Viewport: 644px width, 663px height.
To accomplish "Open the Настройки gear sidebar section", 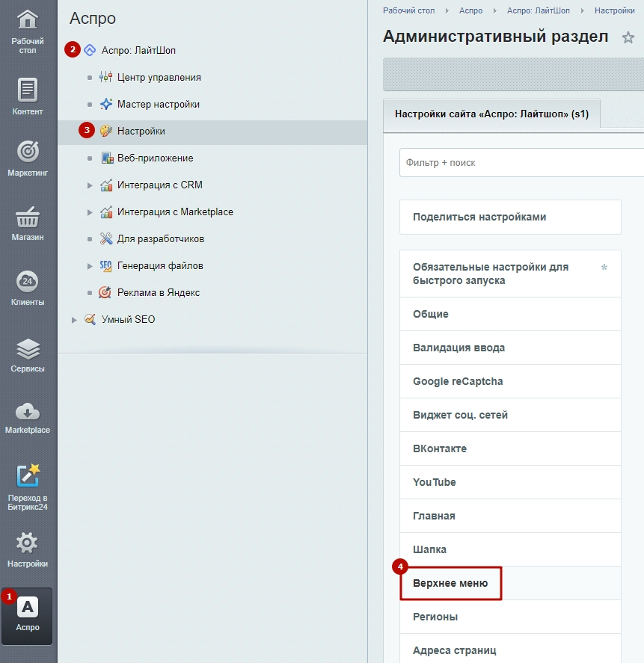I will pos(28,549).
